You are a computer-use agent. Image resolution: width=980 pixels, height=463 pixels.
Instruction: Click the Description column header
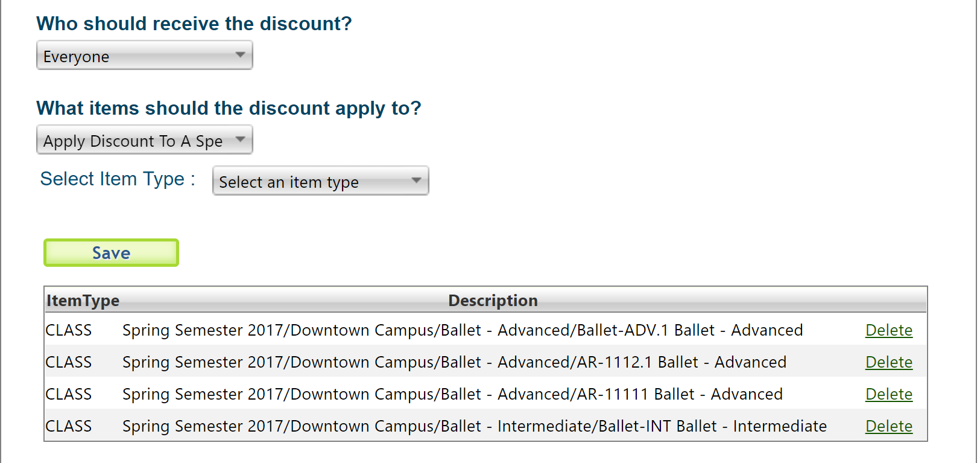[493, 301]
